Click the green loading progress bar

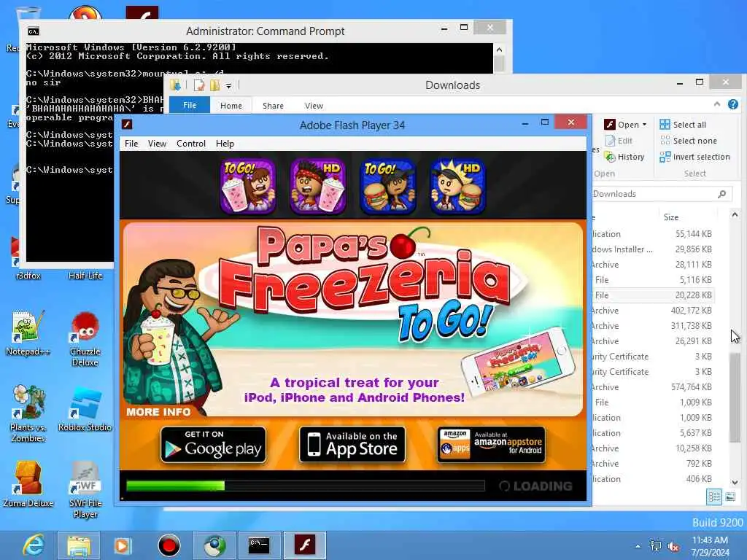tap(175, 486)
